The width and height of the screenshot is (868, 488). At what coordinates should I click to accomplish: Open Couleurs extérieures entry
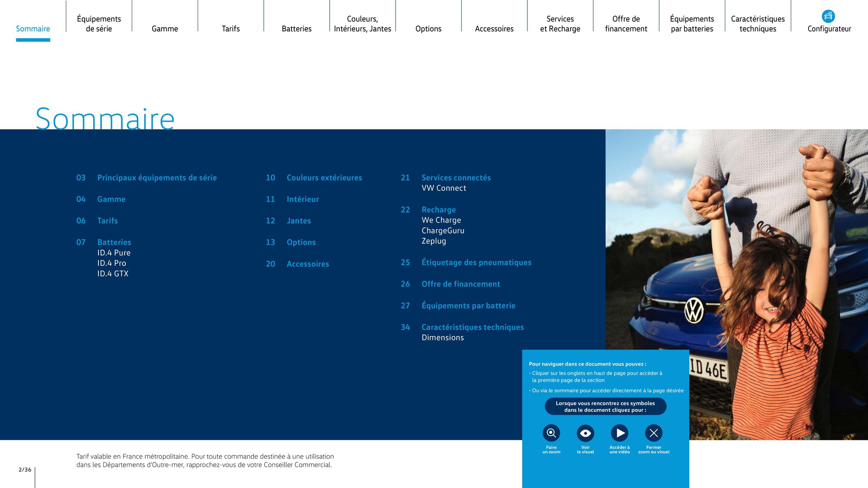324,178
